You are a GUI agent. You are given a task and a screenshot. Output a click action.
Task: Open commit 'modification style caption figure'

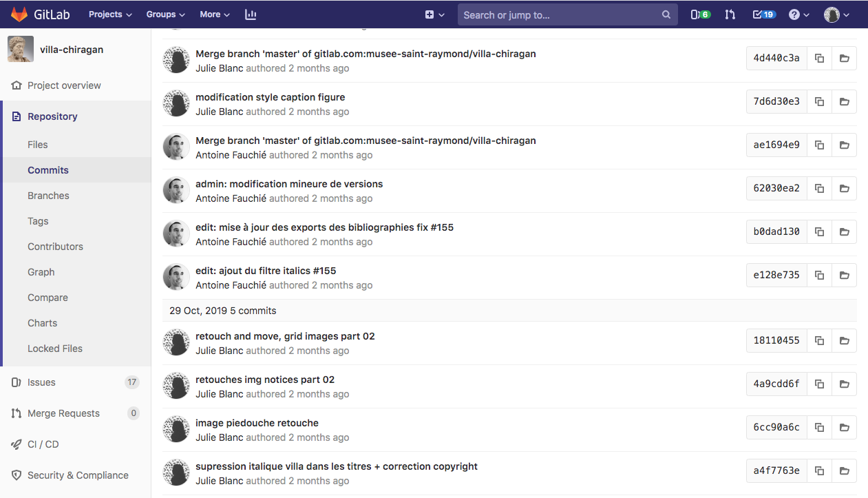pyautogui.click(x=270, y=97)
